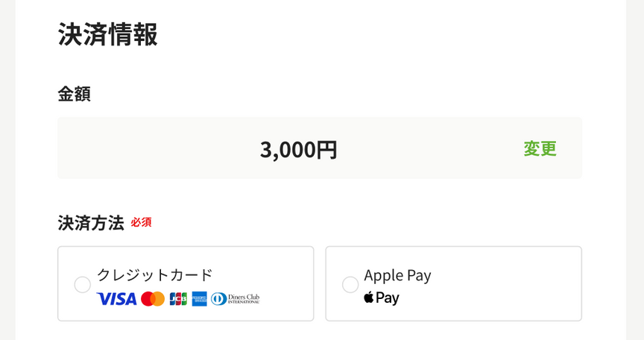Click empty space inside the amount box
Screen dimensions: 644x340
pyautogui.click(x=149, y=148)
